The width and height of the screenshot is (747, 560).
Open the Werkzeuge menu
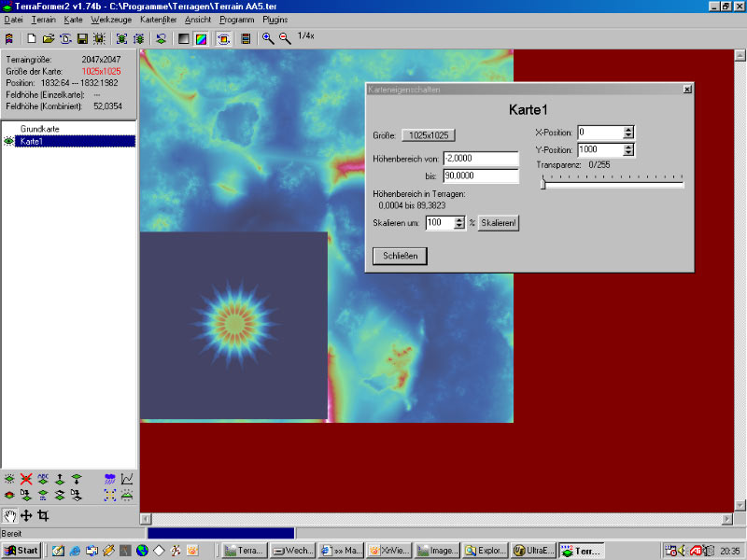(110, 20)
